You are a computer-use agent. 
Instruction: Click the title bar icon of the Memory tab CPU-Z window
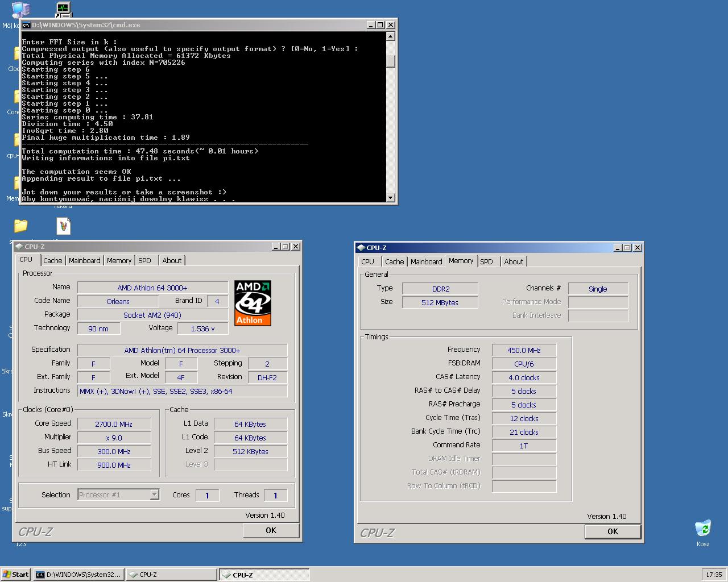click(361, 248)
